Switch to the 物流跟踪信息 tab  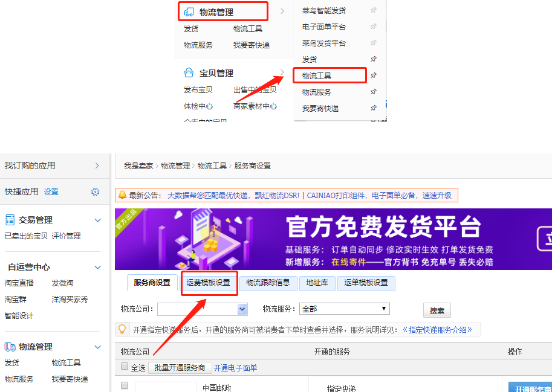[x=268, y=283]
